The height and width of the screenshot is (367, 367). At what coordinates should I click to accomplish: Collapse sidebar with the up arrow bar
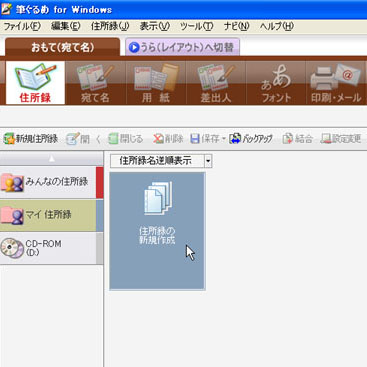52,159
